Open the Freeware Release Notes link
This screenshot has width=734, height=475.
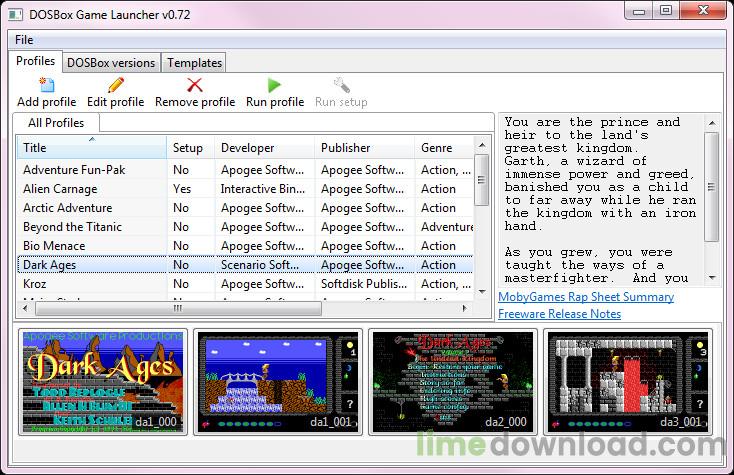(x=559, y=314)
